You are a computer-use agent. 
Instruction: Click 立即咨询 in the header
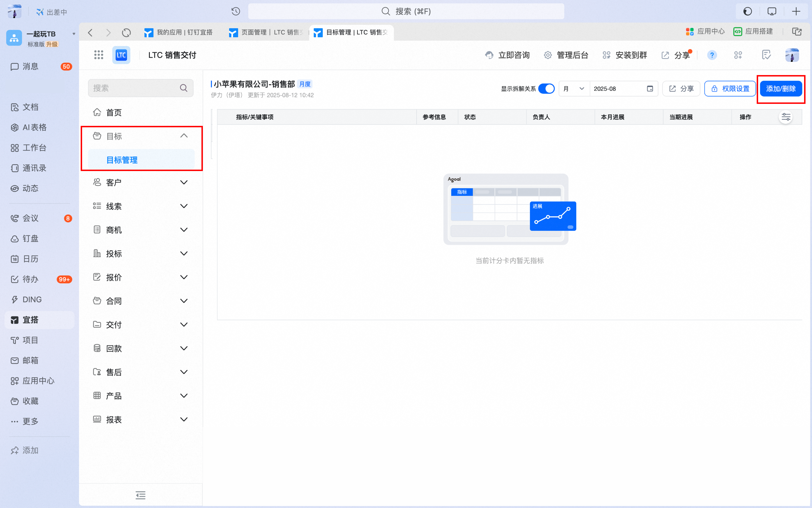[x=507, y=55]
